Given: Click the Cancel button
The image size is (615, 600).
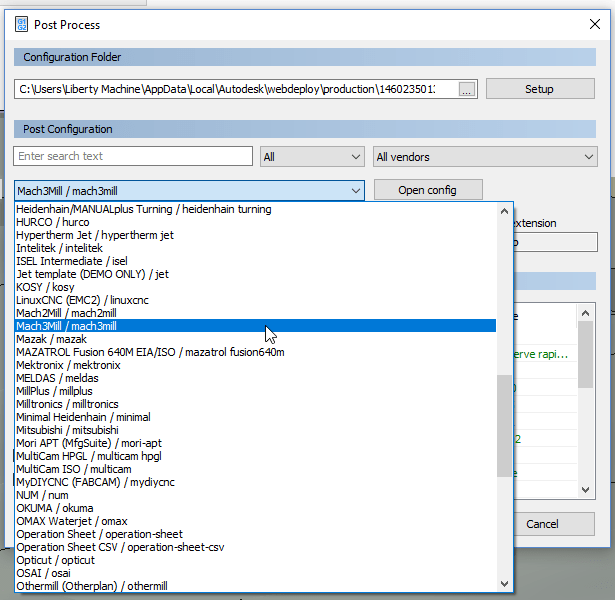Looking at the screenshot, I should (x=554, y=524).
